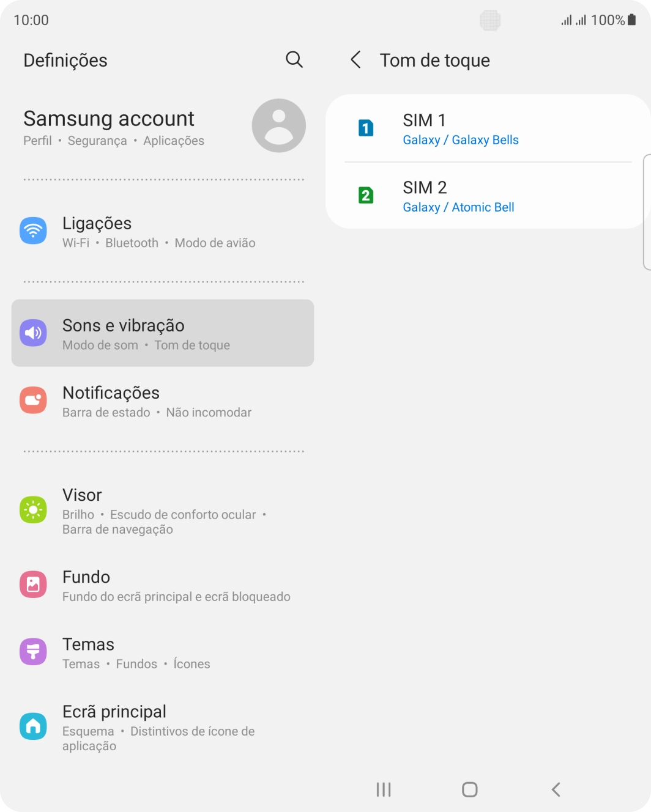Tap the green SIM 2 card icon
Viewport: 651px width, 812px height.
point(366,195)
